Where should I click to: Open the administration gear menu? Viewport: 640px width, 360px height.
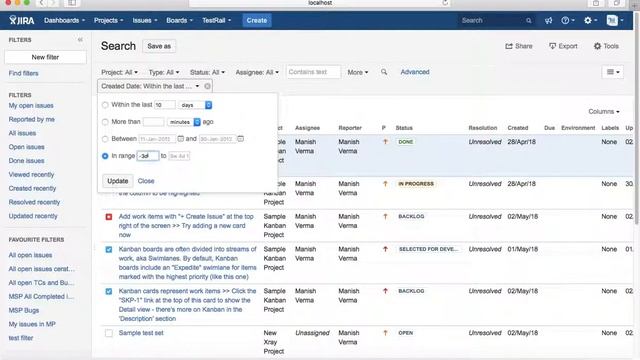[x=590, y=20]
